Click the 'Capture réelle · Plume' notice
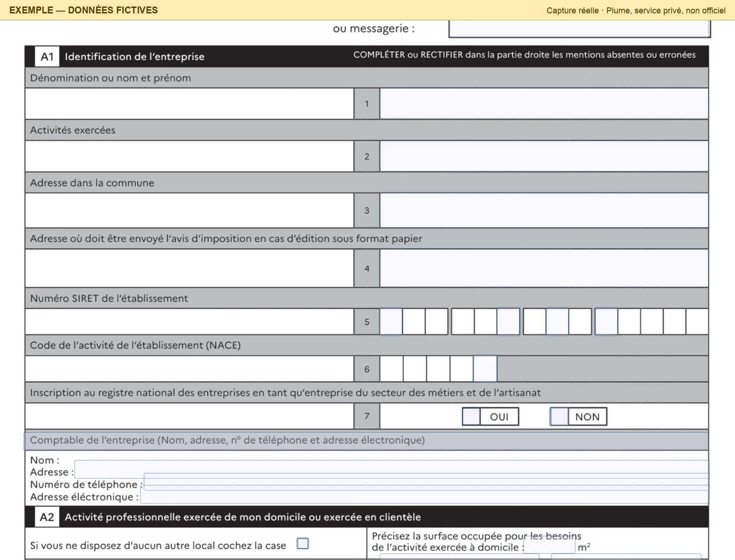Image resolution: width=735 pixels, height=560 pixels. point(636,11)
